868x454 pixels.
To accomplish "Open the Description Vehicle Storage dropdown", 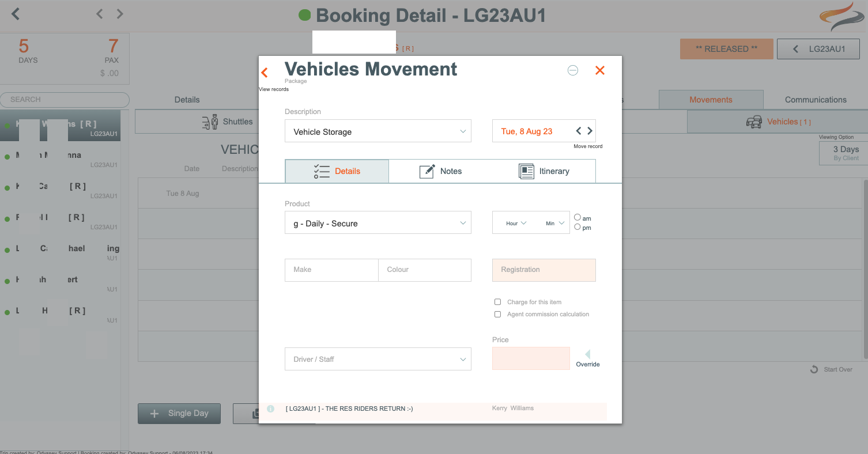I will point(378,131).
